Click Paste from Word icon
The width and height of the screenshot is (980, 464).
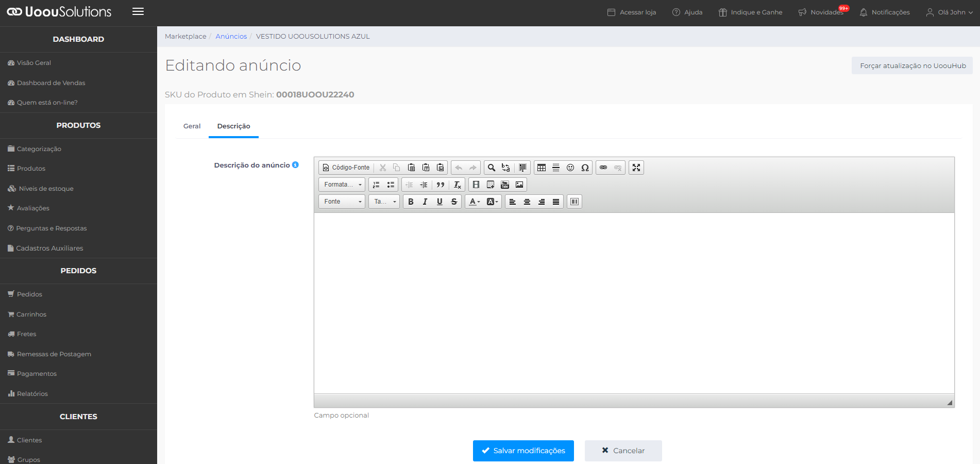[440, 168]
